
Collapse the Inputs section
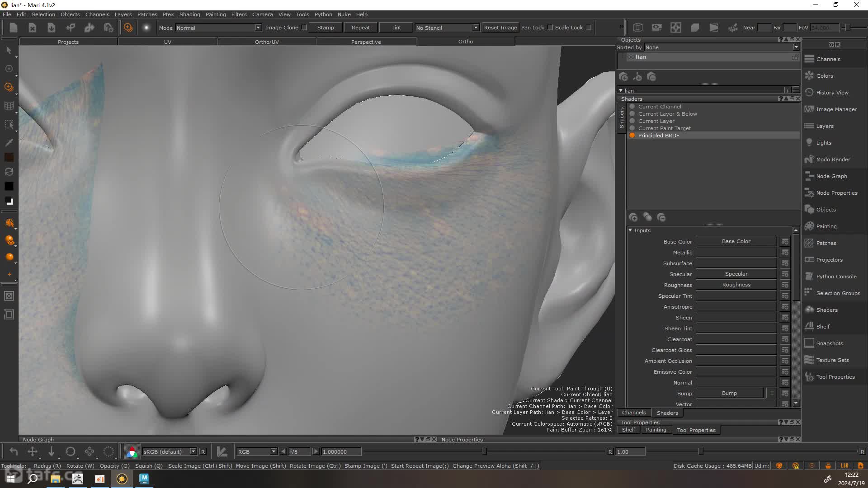(x=630, y=230)
